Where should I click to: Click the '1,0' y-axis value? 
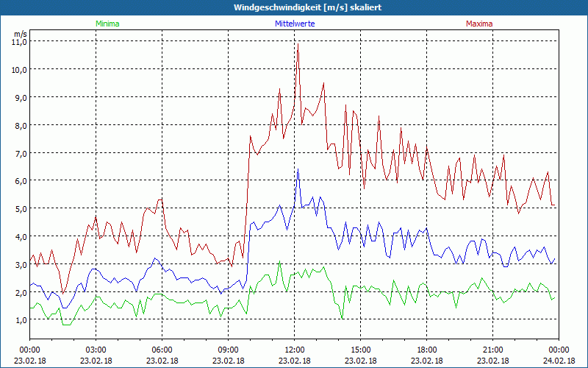click(21, 320)
